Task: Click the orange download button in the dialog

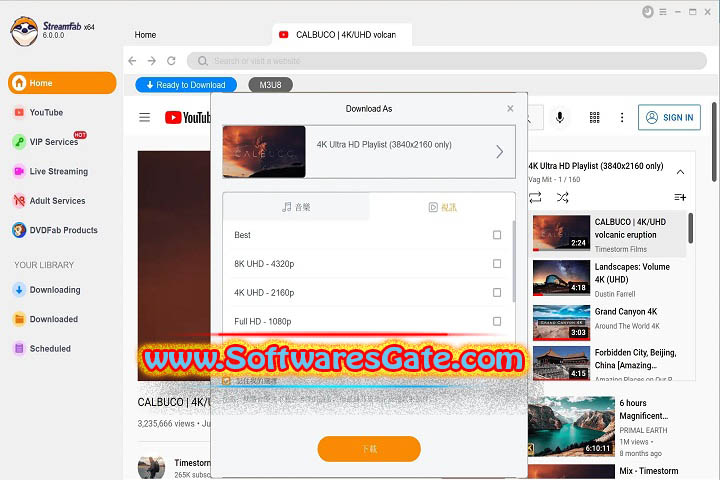Action: click(369, 449)
